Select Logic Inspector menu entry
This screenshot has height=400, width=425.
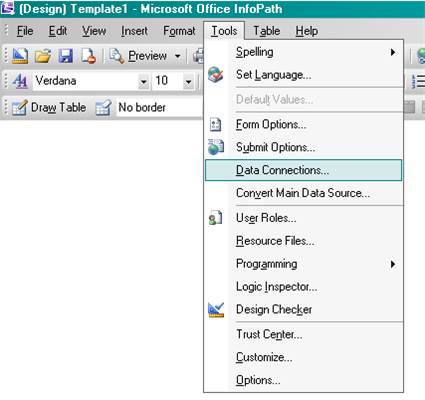point(303,287)
